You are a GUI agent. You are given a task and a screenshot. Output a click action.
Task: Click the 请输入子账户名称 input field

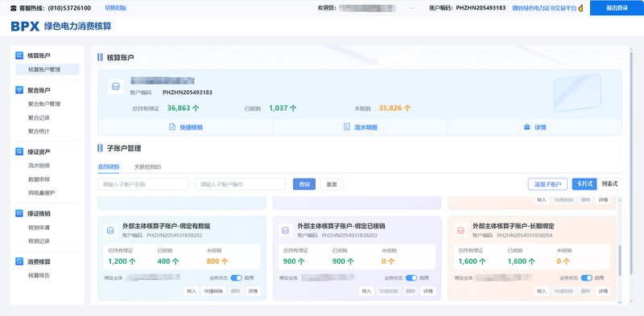pyautogui.click(x=143, y=184)
